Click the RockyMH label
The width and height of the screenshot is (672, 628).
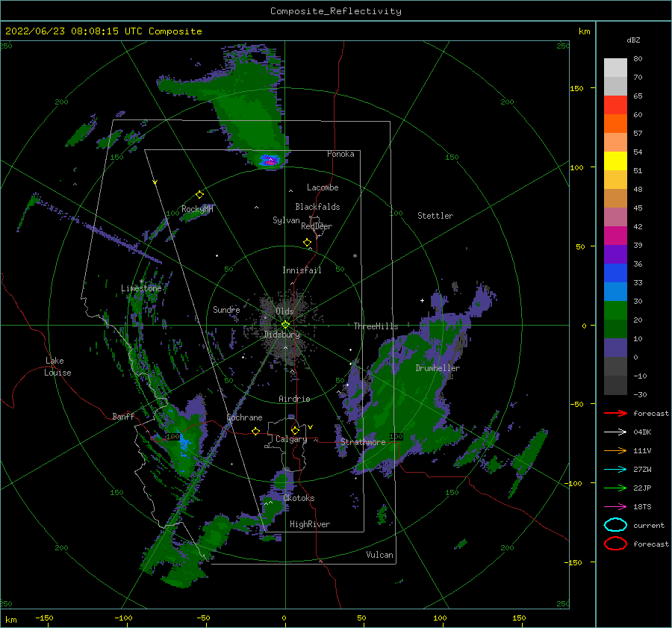pyautogui.click(x=197, y=209)
